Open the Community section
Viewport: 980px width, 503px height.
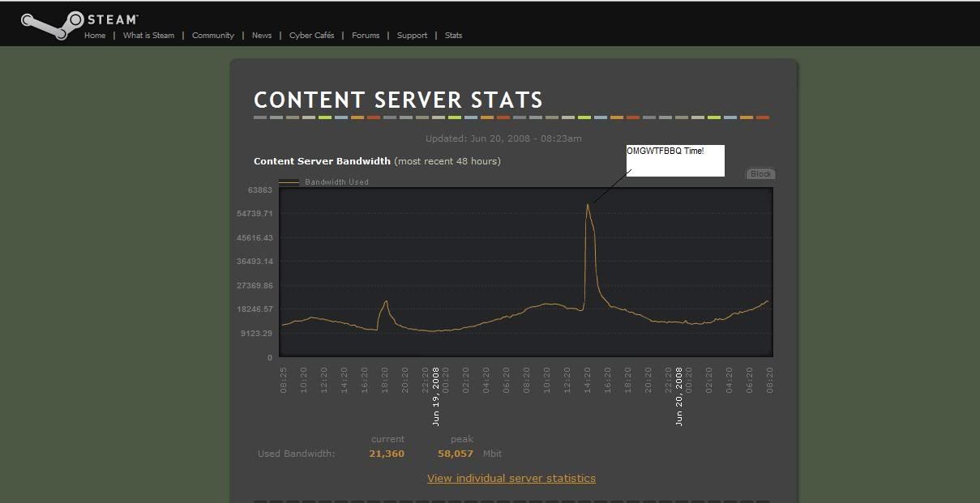pyautogui.click(x=213, y=36)
